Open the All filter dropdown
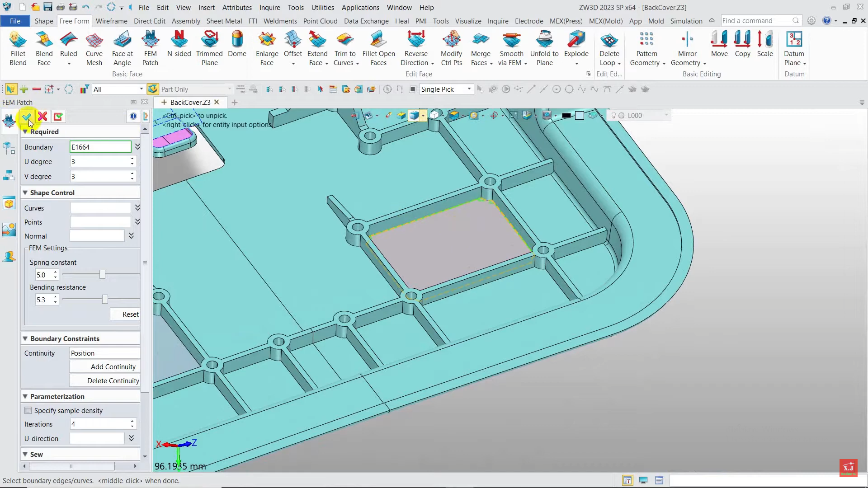The width and height of the screenshot is (868, 488). tap(141, 89)
